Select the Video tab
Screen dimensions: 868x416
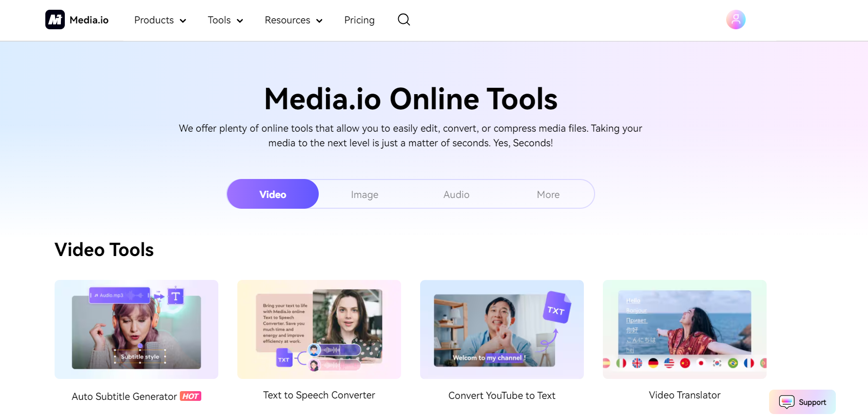(x=273, y=194)
